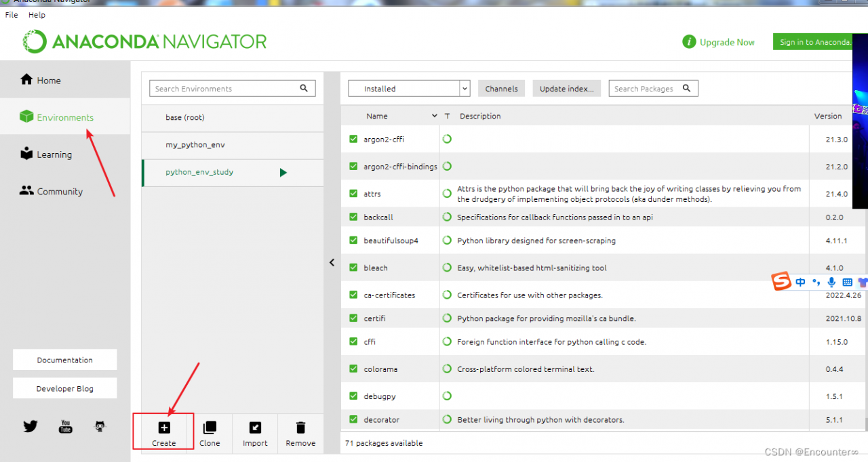Toggle the ca-certificates package checkbox
This screenshot has height=462, width=868.
[x=353, y=295]
